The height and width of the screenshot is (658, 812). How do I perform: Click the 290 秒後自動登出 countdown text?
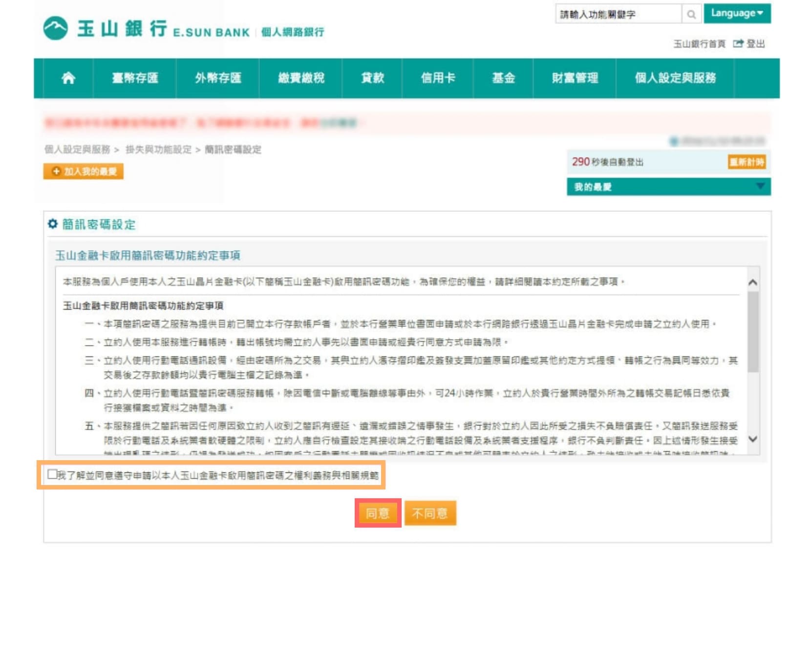(608, 162)
